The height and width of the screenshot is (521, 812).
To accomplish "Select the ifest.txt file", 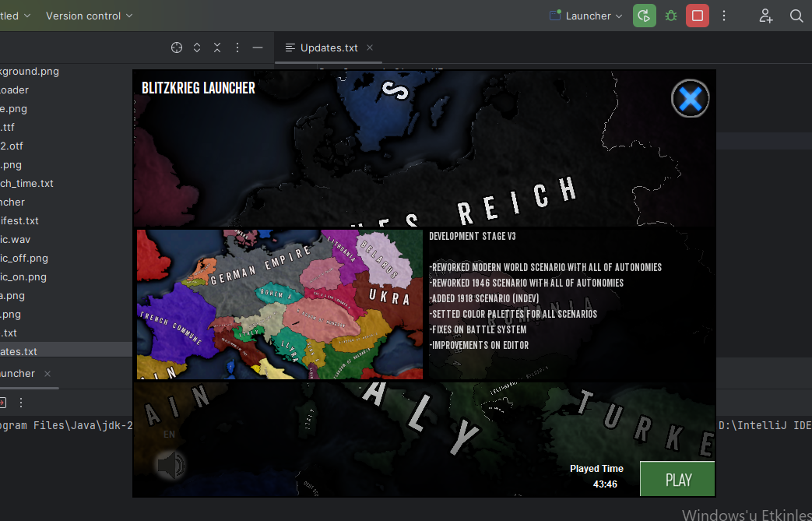I will click(19, 220).
